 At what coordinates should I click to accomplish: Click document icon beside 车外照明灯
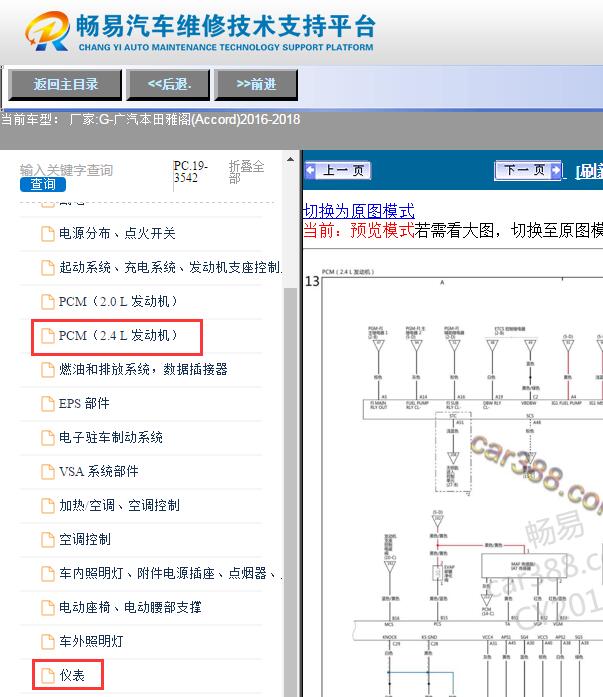tap(48, 641)
